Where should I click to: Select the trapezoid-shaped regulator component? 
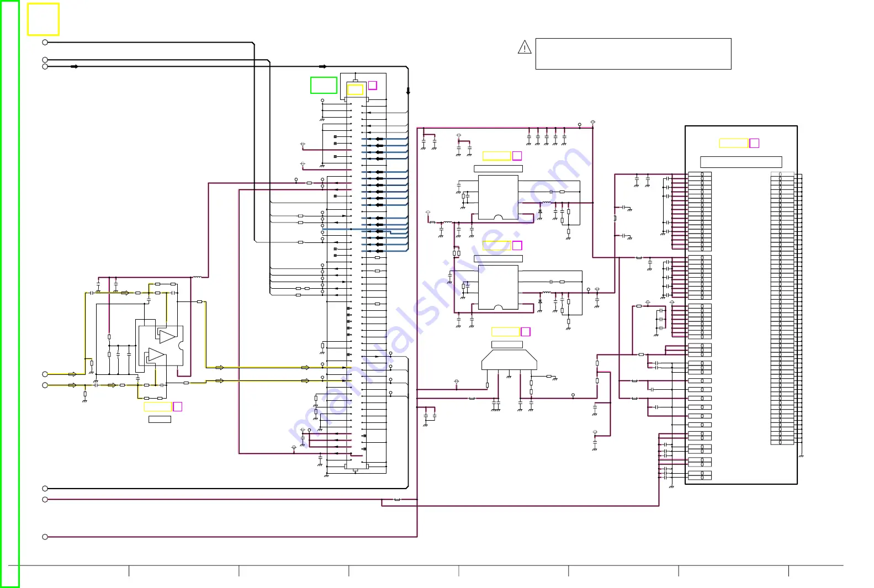pyautogui.click(x=509, y=360)
